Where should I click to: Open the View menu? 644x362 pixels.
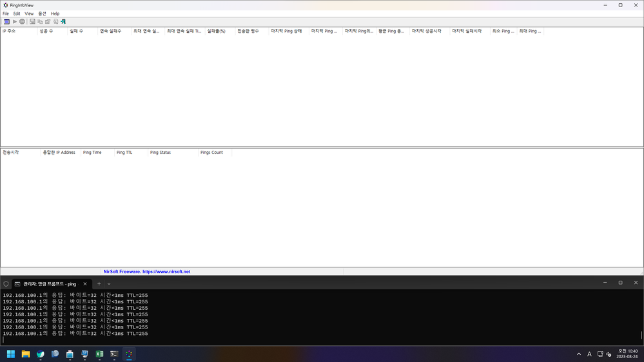(x=29, y=14)
